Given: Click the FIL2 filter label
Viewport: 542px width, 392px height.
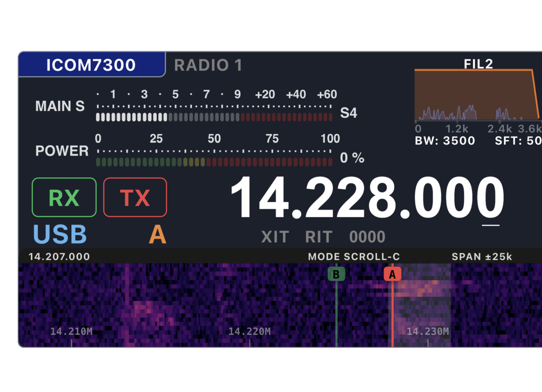Looking at the screenshot, I should click(478, 64).
